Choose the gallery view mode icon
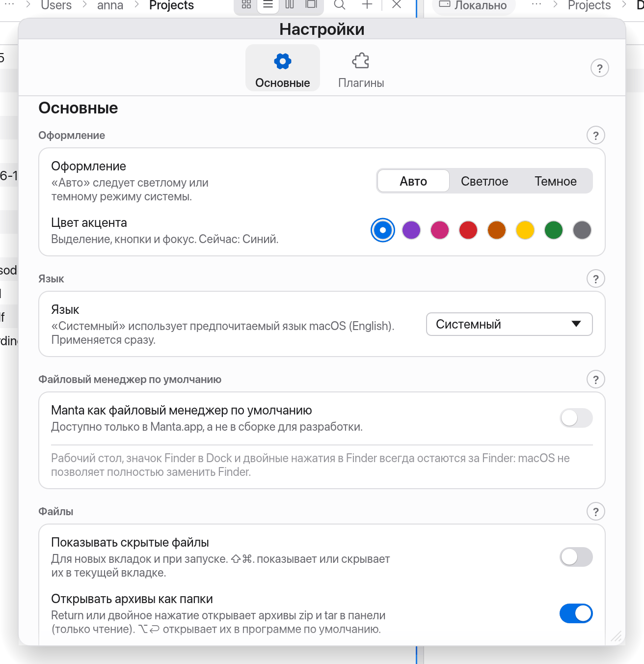This screenshot has width=644, height=664. pos(311,5)
